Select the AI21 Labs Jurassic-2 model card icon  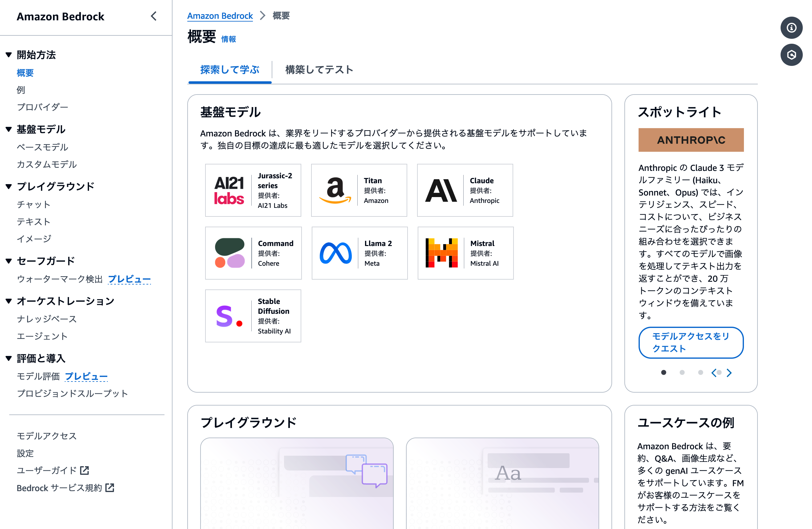(229, 190)
